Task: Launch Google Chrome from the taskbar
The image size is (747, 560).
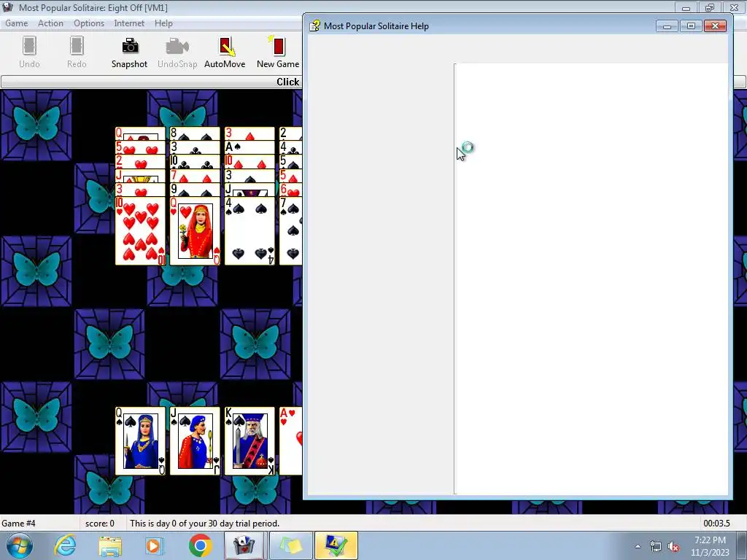Action: pyautogui.click(x=200, y=545)
